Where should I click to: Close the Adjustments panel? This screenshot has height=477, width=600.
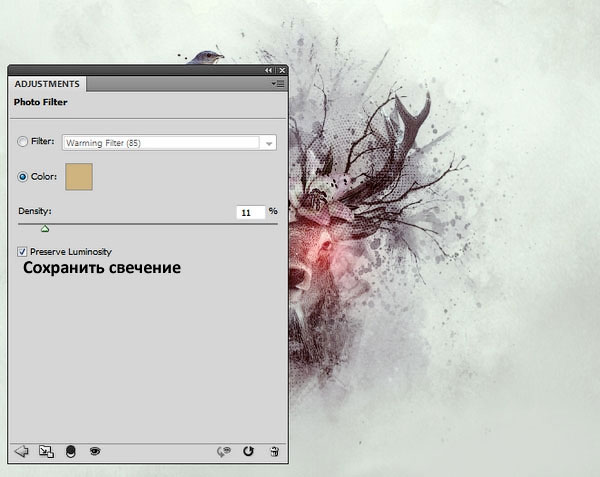282,70
